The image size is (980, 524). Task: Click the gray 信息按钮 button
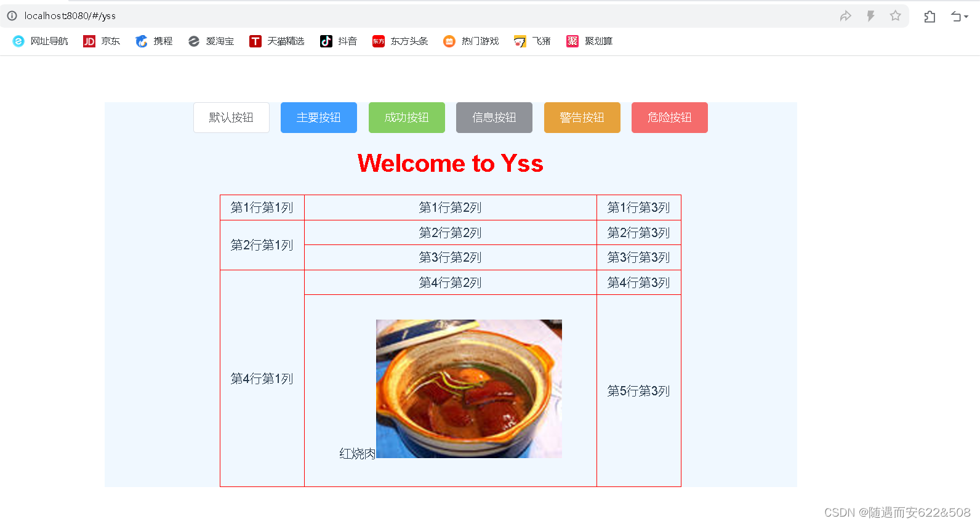[x=494, y=118]
